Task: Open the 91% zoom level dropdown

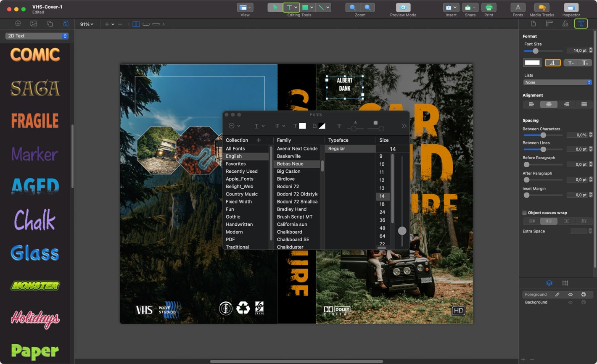Action: tap(86, 24)
